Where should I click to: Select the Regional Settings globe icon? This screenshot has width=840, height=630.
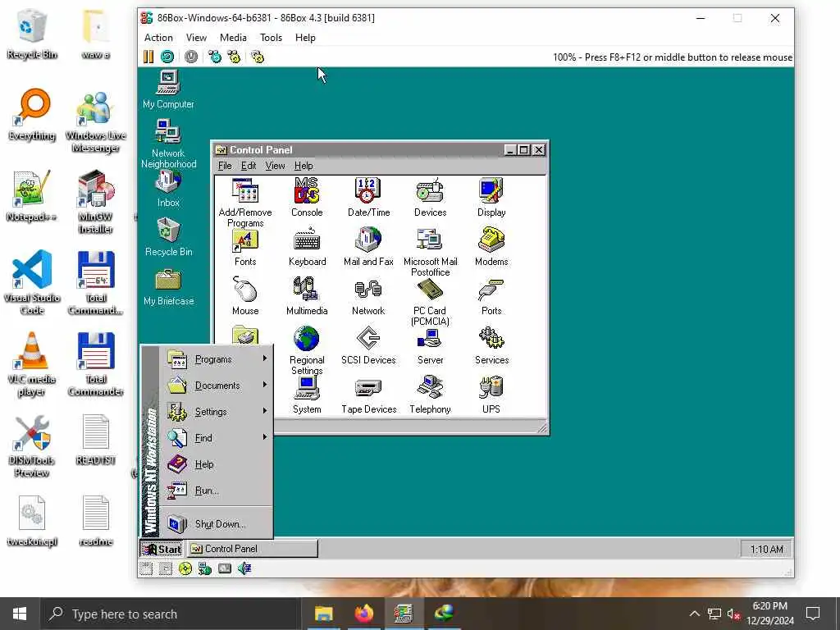[x=307, y=350]
